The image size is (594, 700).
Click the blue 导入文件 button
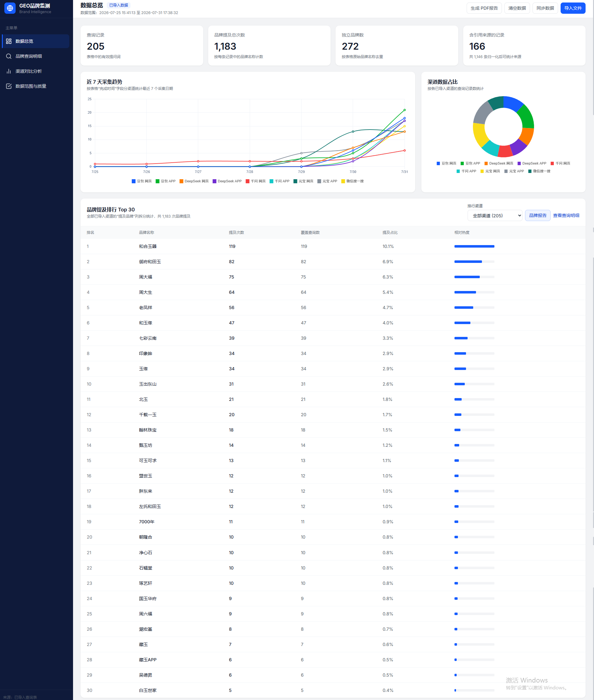coord(573,8)
